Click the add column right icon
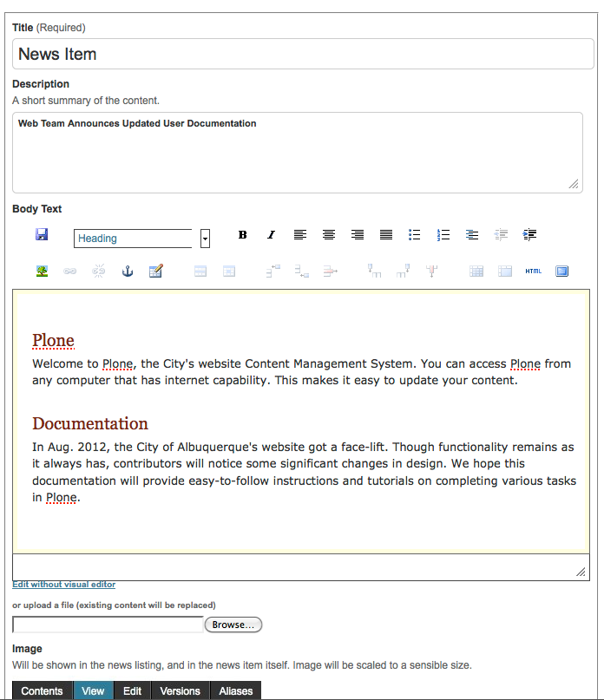 coord(403,271)
